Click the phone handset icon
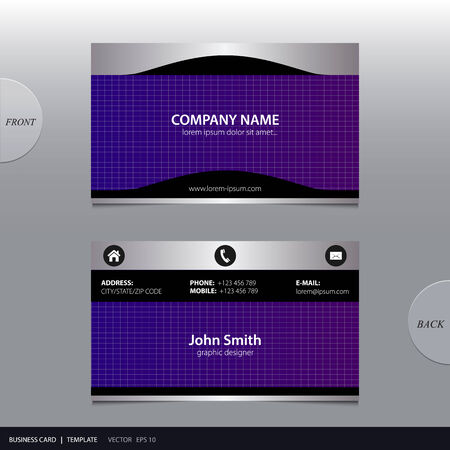450x450 pixels. [x=225, y=256]
